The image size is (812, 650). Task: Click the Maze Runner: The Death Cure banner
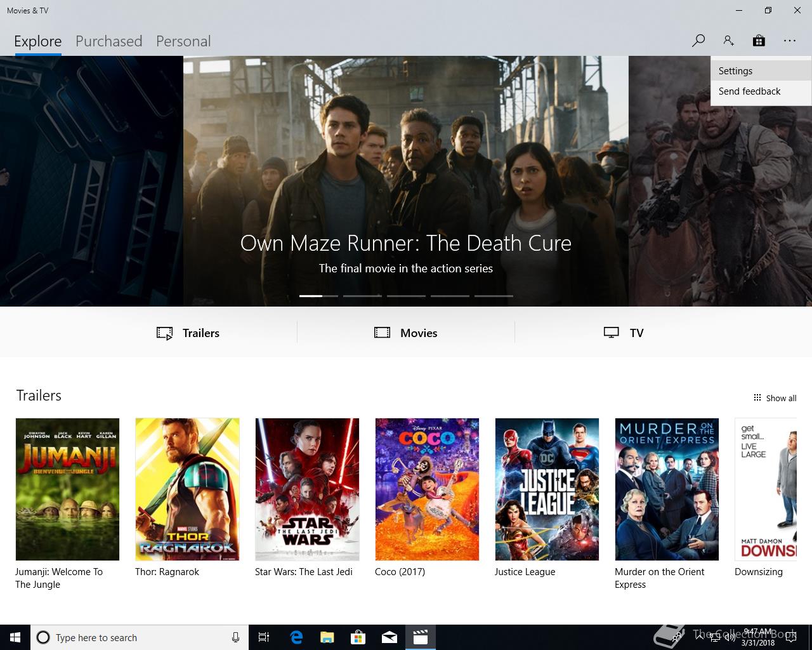pyautogui.click(x=406, y=181)
